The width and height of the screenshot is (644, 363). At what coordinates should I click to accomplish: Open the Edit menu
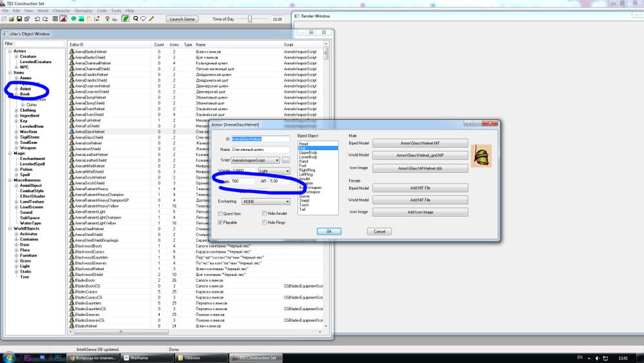pos(17,11)
